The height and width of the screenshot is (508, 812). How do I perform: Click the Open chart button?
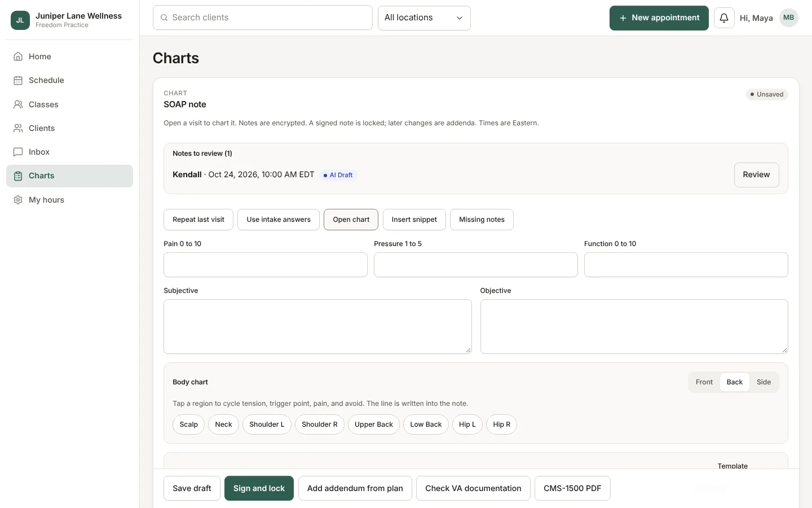pos(351,220)
